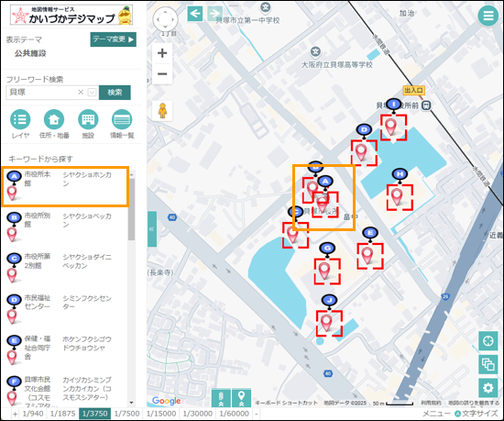Go back with the left arrow map button
Image resolution: width=504 pixels, height=421 pixels.
tap(195, 14)
